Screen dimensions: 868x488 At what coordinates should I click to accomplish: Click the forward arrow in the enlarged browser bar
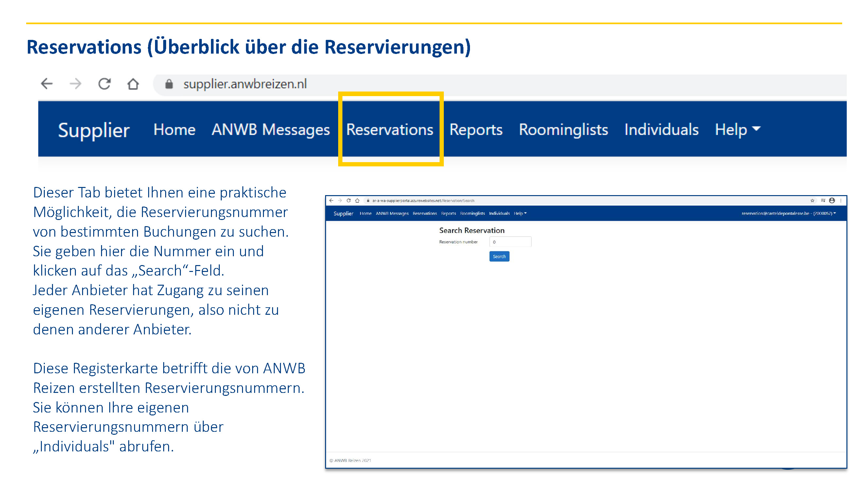click(76, 84)
